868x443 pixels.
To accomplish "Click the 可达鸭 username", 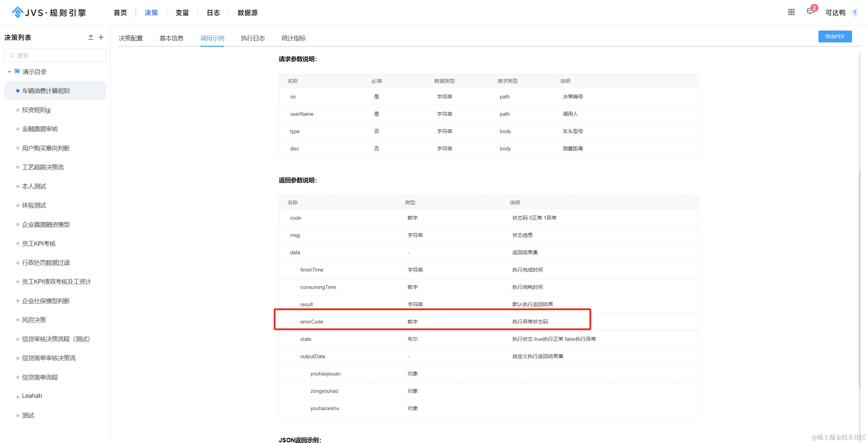I will (x=835, y=13).
